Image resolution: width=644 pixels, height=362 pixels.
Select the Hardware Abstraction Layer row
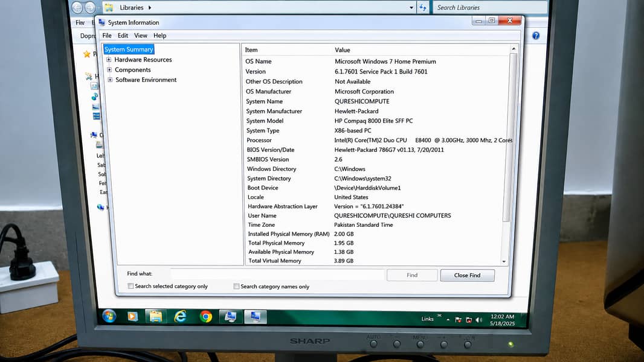377,206
